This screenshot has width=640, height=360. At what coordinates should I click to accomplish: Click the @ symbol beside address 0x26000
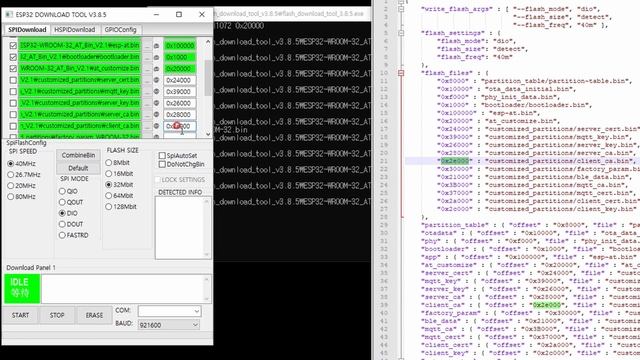pos(157,103)
